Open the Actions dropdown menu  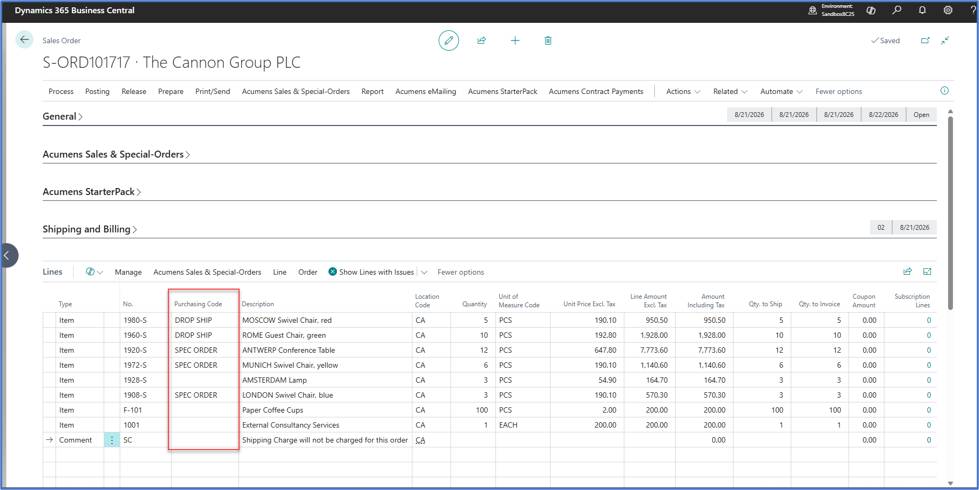click(x=683, y=91)
